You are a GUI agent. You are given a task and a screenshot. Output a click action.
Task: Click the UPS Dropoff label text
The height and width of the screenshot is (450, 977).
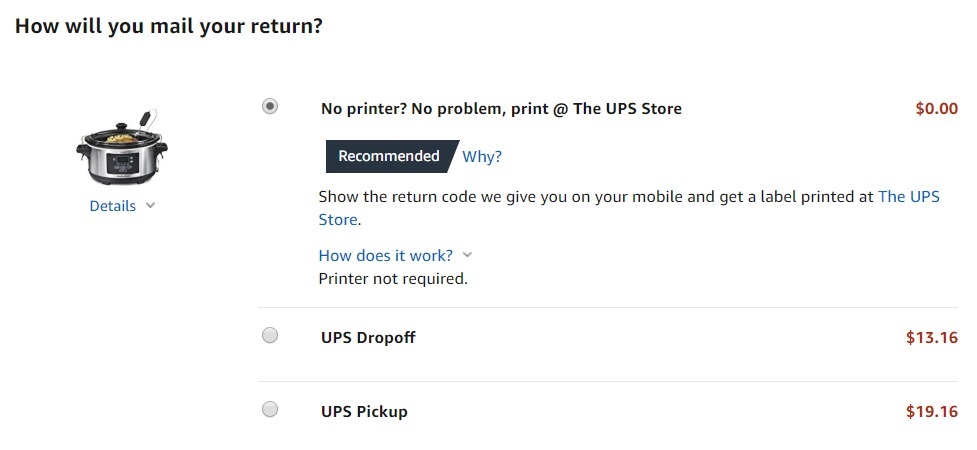pyautogui.click(x=368, y=337)
